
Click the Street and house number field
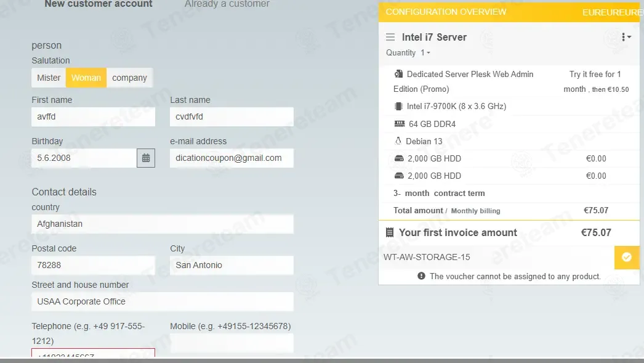tap(163, 301)
